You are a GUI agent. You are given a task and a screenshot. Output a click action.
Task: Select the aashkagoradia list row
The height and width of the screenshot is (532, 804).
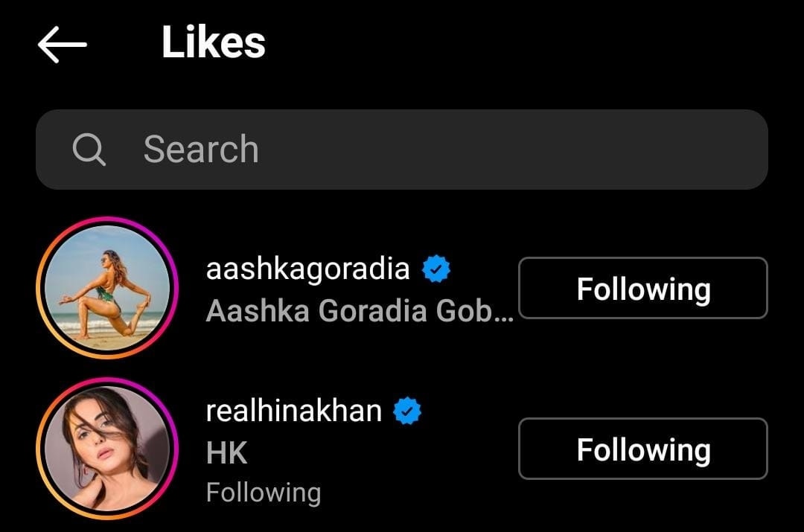pos(401,287)
